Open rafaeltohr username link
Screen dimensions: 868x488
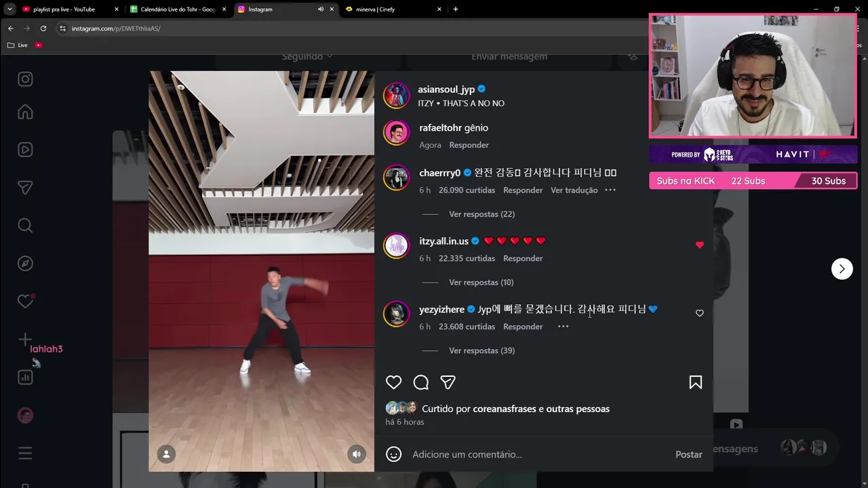point(440,128)
